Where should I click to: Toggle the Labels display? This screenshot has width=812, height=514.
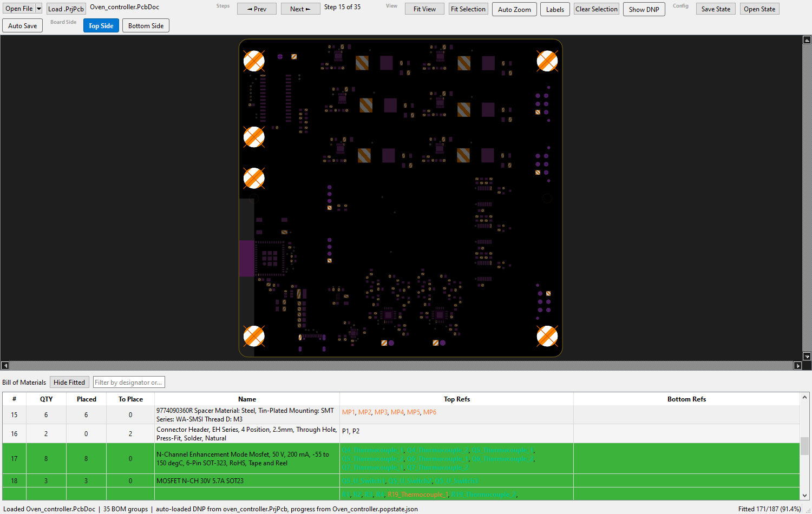[555, 9]
